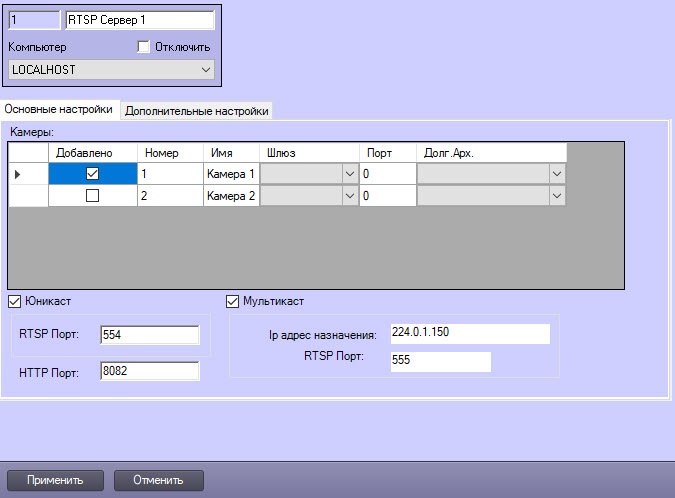
Task: Click the RTSP Сервер 1 name field
Action: 139,19
